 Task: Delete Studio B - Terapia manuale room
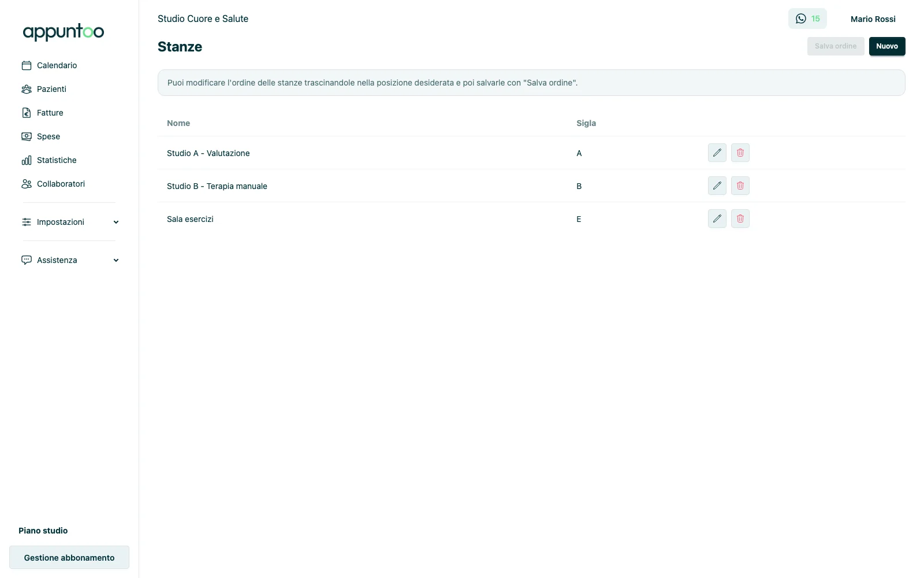click(740, 186)
